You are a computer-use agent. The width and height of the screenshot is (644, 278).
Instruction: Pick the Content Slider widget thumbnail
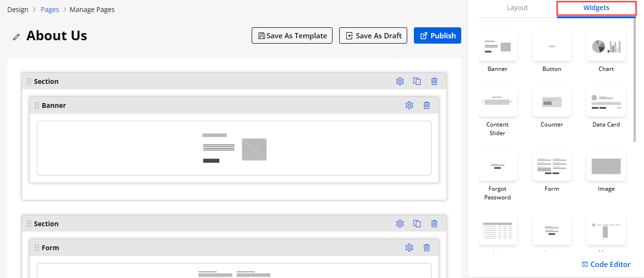pyautogui.click(x=498, y=102)
